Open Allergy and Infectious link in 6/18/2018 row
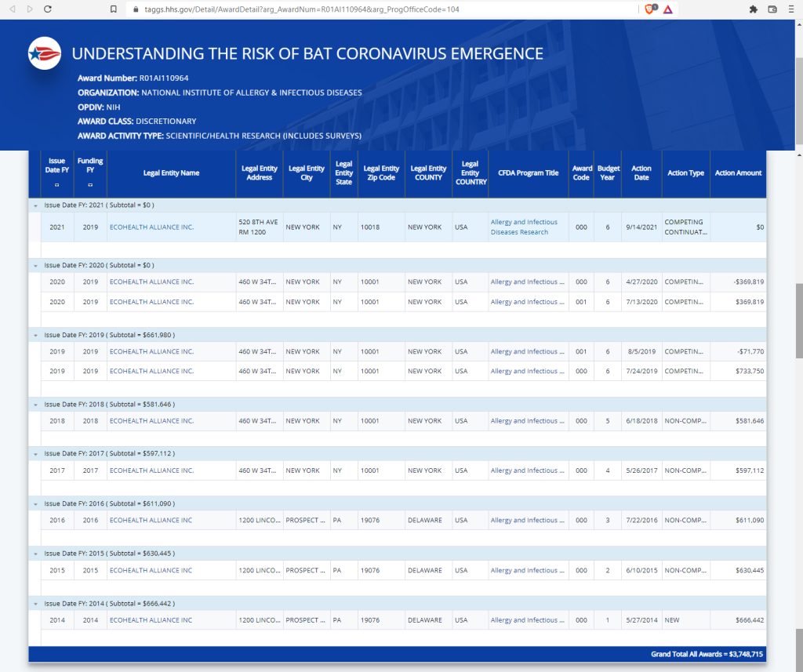 tap(528, 420)
